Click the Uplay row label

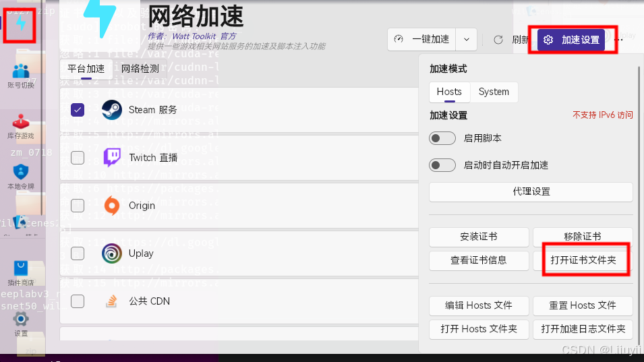141,253
